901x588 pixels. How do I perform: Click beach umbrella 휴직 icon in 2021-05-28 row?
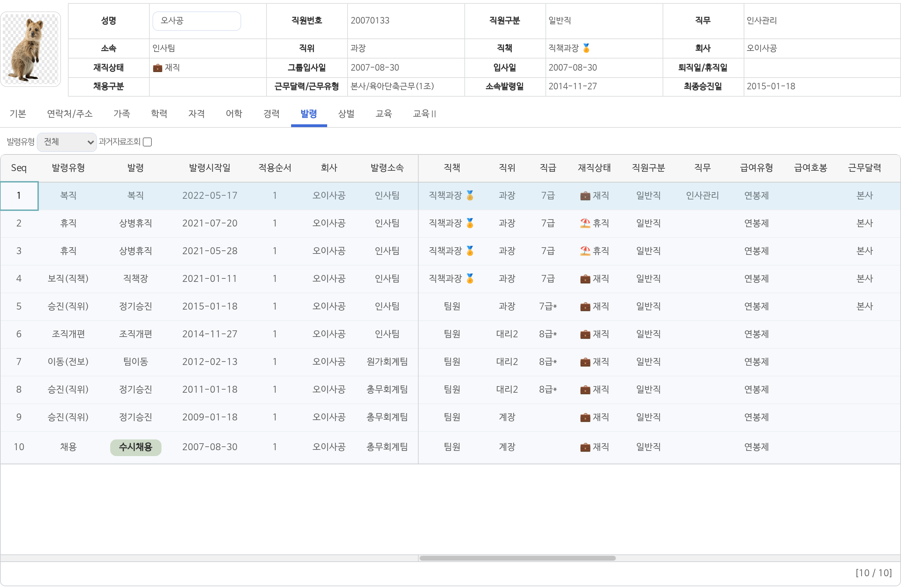coord(585,250)
